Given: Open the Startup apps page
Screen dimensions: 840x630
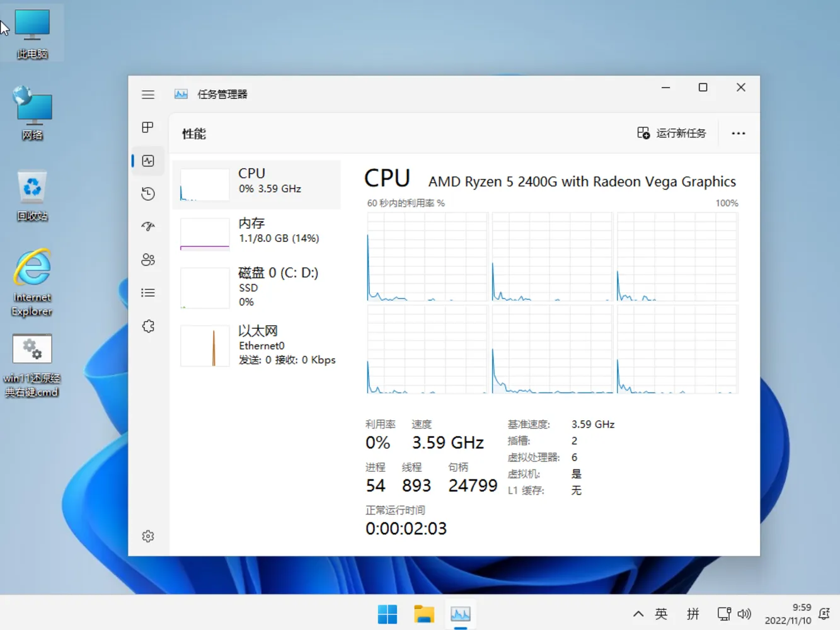Looking at the screenshot, I should pos(147,226).
